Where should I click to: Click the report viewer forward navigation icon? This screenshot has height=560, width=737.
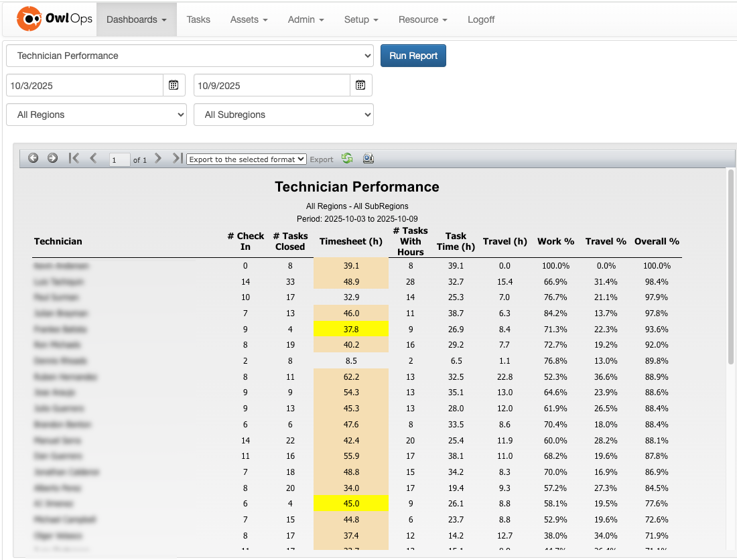(52, 159)
